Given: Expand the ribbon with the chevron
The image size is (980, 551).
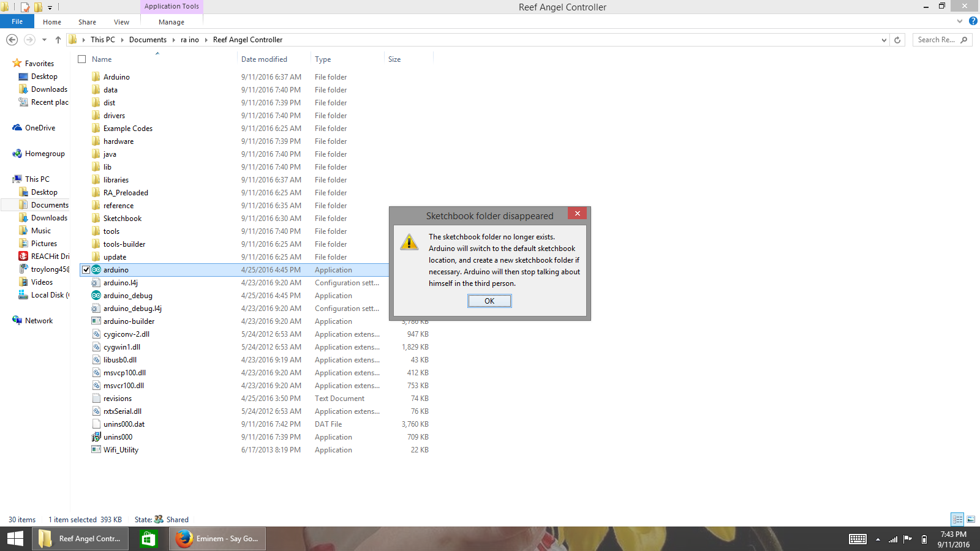Looking at the screenshot, I should [960, 21].
